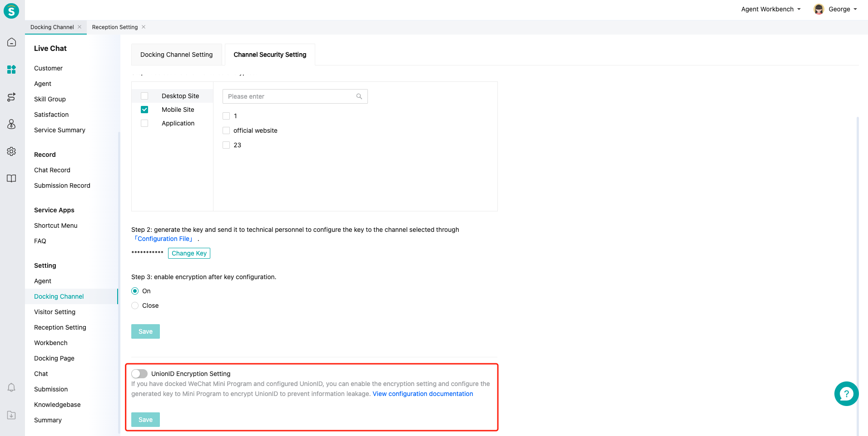
Task: Open the user robot icon in rail
Action: (12, 124)
